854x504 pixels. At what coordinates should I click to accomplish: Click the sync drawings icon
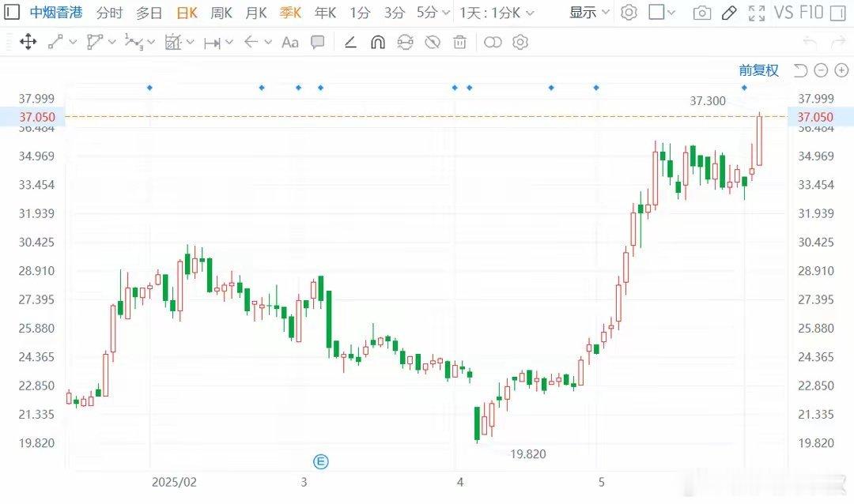(405, 42)
